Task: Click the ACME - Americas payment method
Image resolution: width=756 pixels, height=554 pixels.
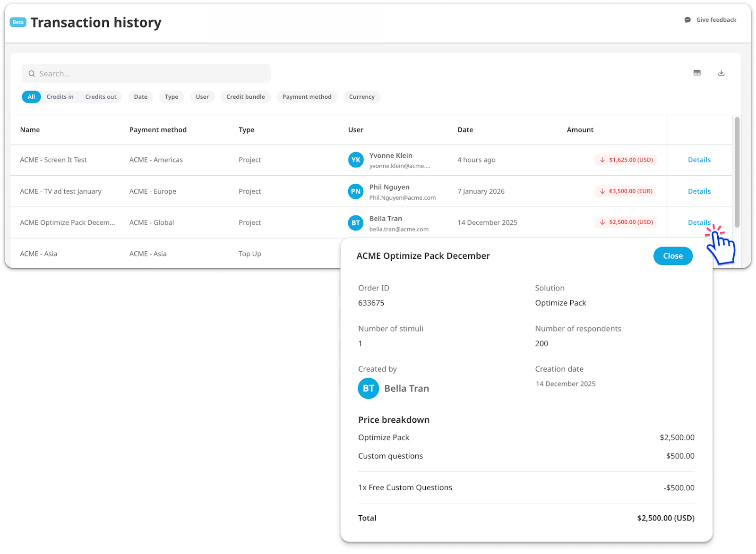Action: pyautogui.click(x=156, y=160)
